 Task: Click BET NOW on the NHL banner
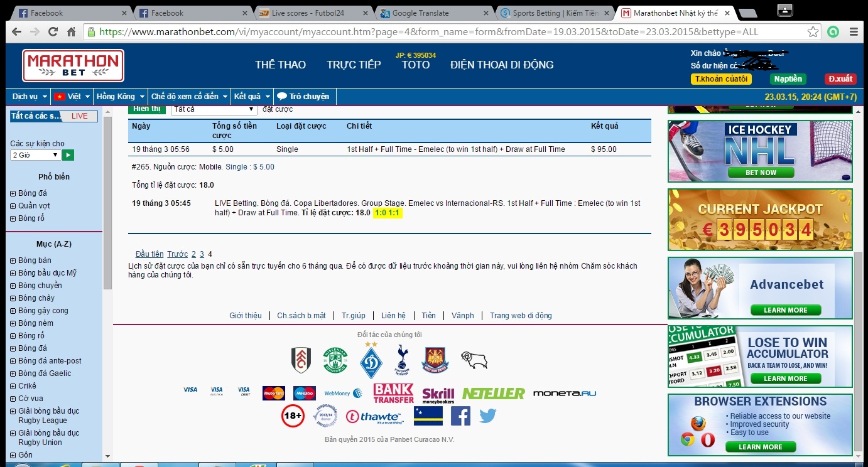(761, 173)
